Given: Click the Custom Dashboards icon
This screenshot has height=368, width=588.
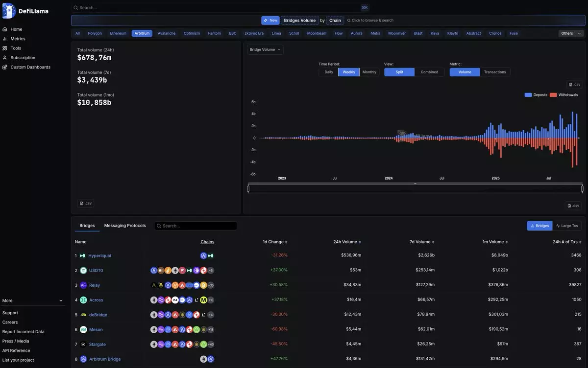Looking at the screenshot, I should click(x=5, y=67).
